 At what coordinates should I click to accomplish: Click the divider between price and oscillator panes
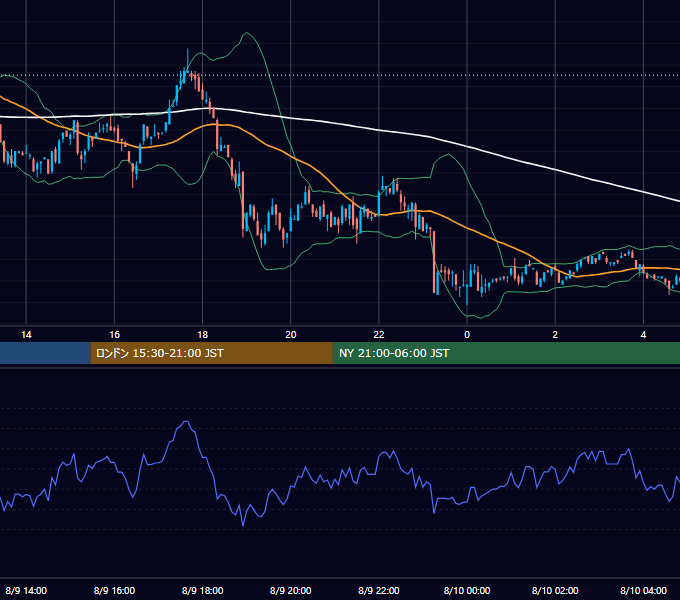(340, 367)
